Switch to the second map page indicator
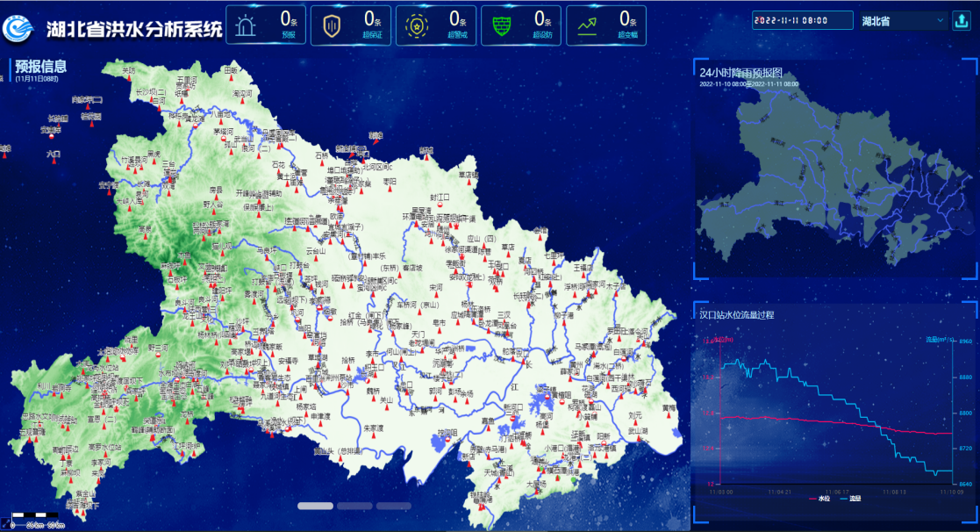This screenshot has height=532, width=980. (354, 506)
